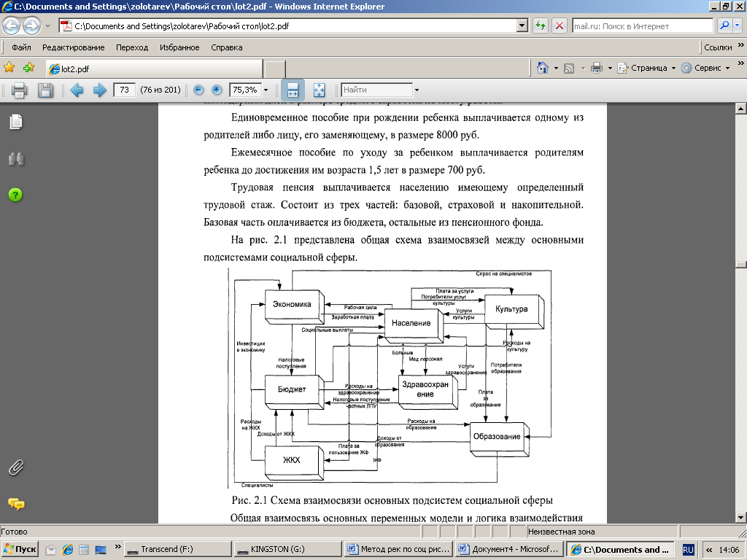Click the zoom in plus button
Image resolution: width=747 pixels, height=560 pixels.
click(216, 90)
